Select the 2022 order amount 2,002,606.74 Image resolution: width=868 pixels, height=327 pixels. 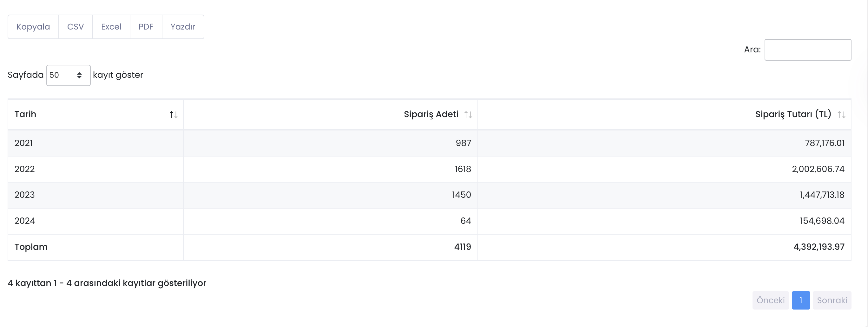pos(818,169)
